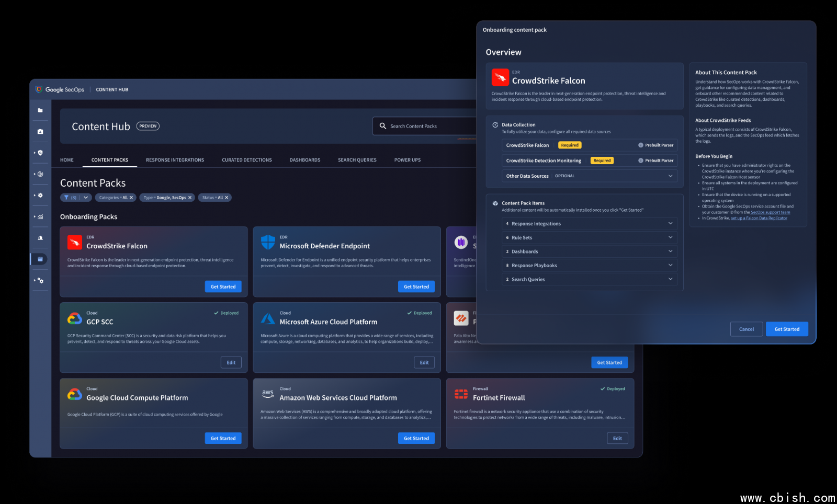Click the CrowdStrike logo in overview dialog
The height and width of the screenshot is (504, 837).
500,77
